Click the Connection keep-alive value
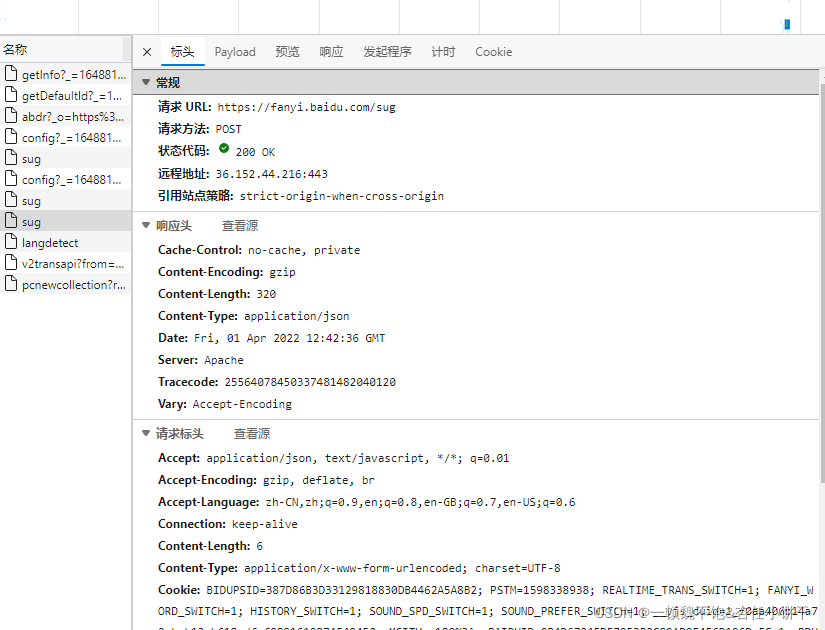Image resolution: width=825 pixels, height=630 pixels. pos(265,525)
